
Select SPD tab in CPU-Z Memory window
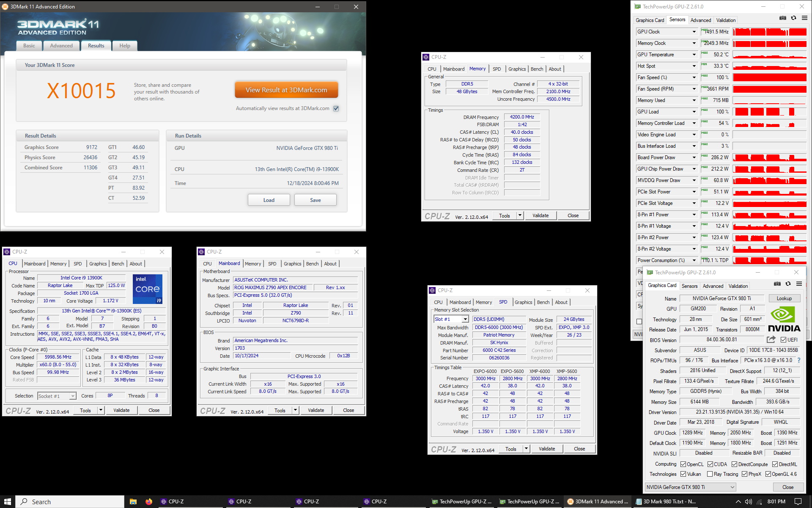pyautogui.click(x=497, y=69)
